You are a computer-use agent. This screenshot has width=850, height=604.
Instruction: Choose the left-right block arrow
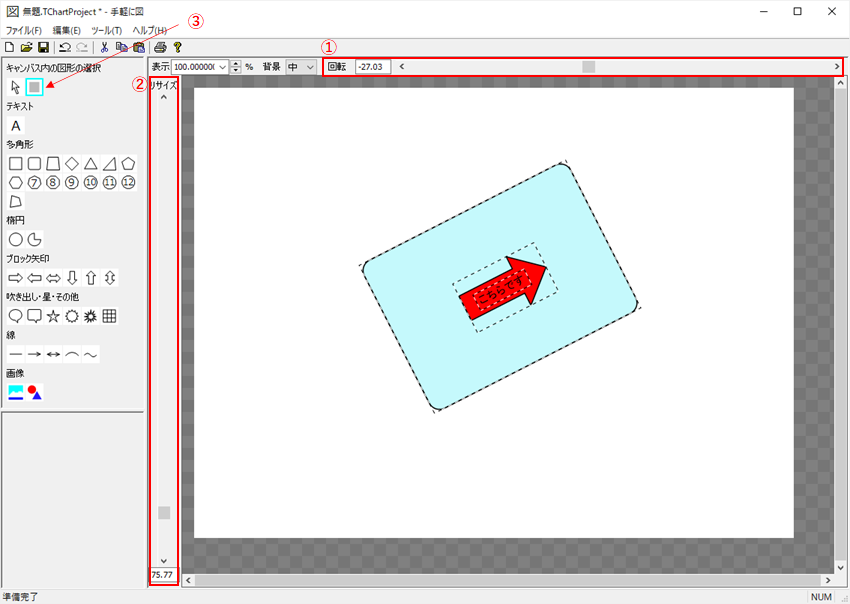point(53,278)
